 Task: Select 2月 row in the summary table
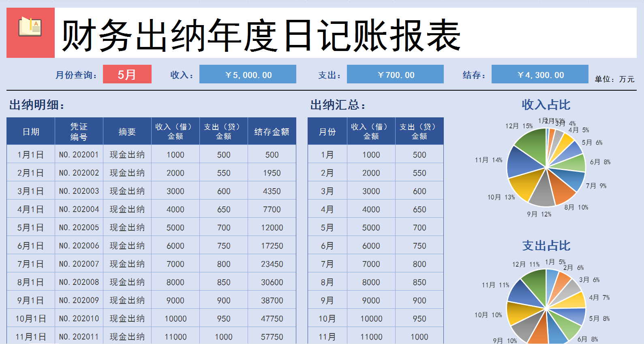pos(376,173)
